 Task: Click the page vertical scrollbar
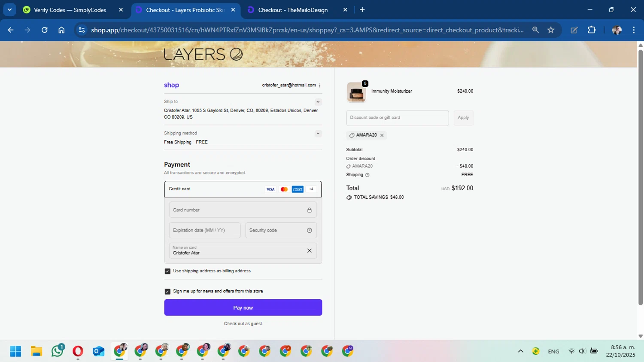[x=641, y=177]
